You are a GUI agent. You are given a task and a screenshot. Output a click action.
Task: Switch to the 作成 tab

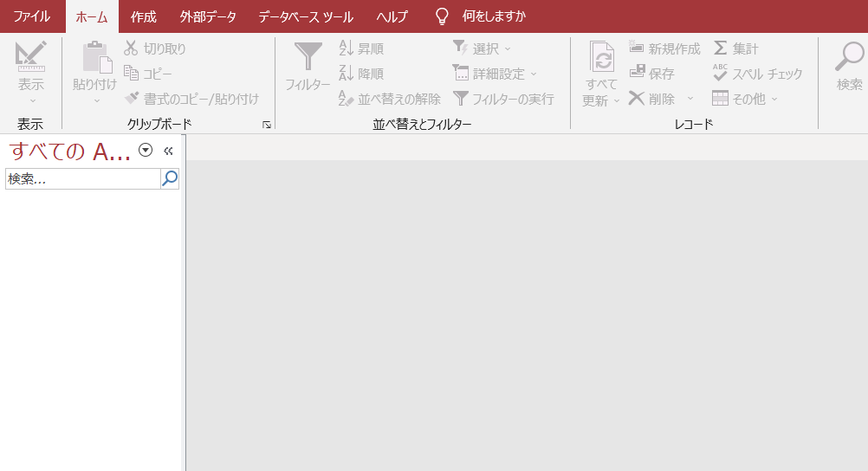coord(144,16)
